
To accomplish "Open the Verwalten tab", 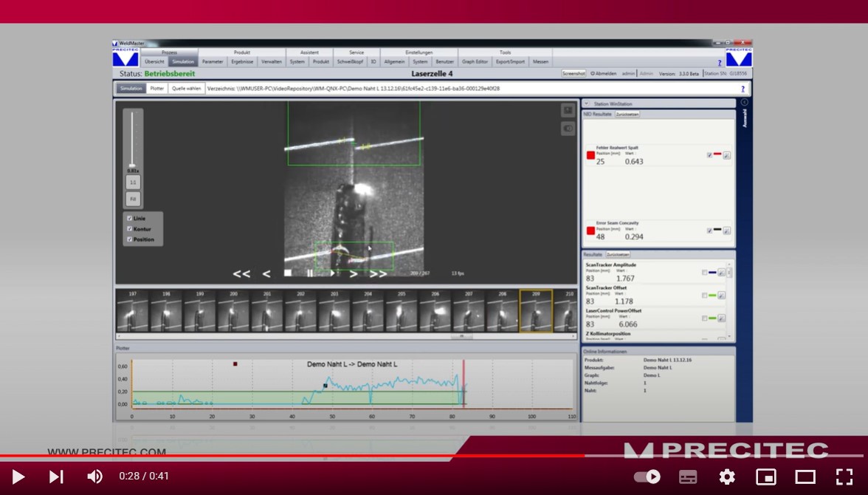I will 272,61.
